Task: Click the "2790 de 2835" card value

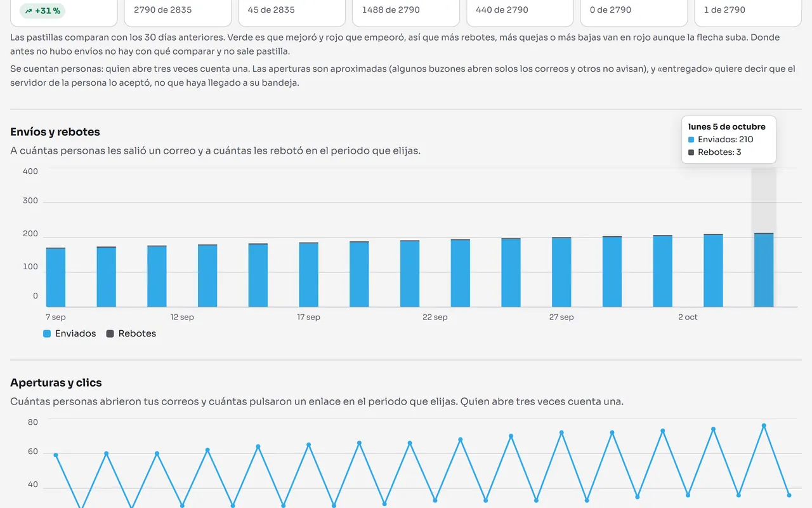Action: click(x=163, y=10)
